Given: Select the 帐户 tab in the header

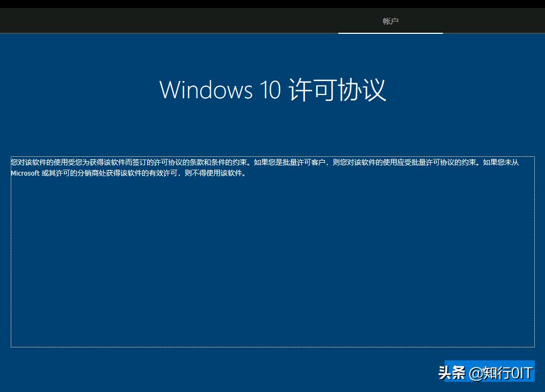Looking at the screenshot, I should pos(390,20).
